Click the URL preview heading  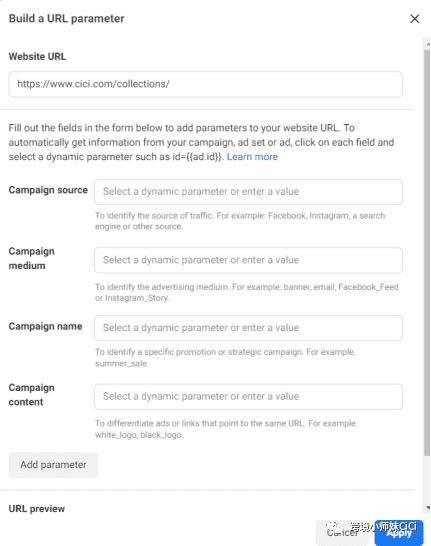pyautogui.click(x=37, y=509)
